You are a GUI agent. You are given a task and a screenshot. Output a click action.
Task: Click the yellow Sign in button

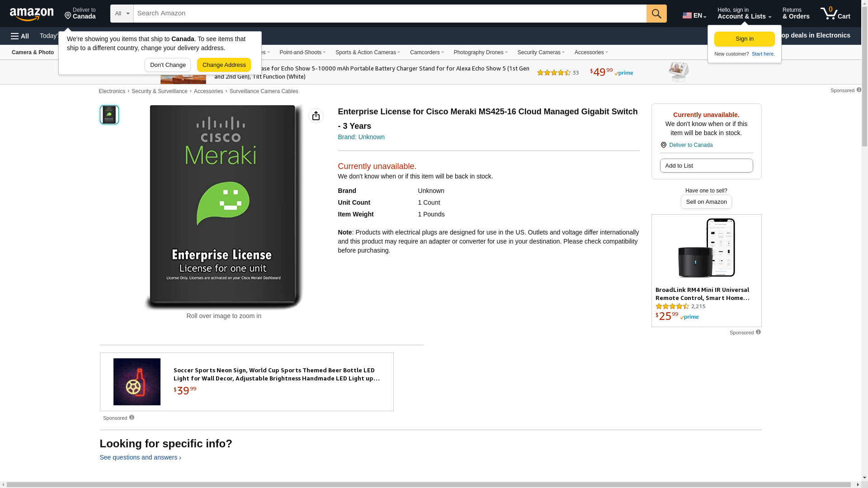point(744,39)
